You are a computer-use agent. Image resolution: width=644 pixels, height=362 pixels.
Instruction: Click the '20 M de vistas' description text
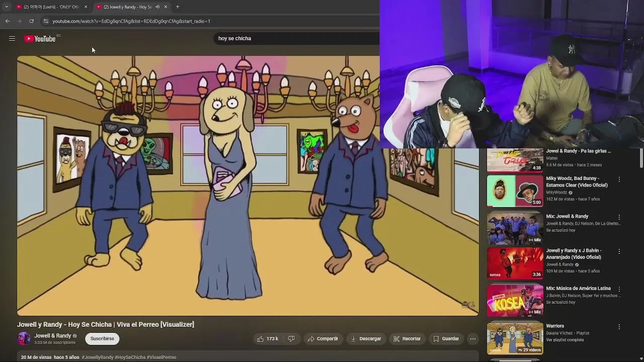click(x=36, y=357)
